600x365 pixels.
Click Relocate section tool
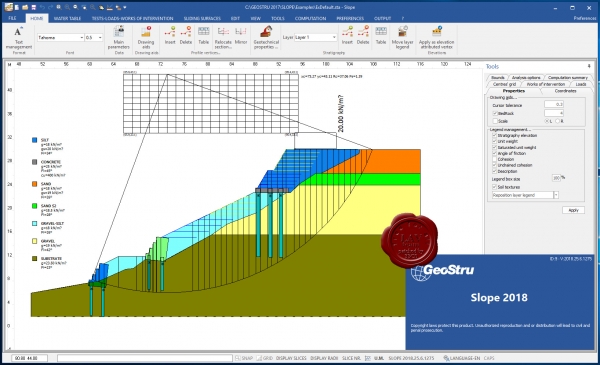coord(223,38)
